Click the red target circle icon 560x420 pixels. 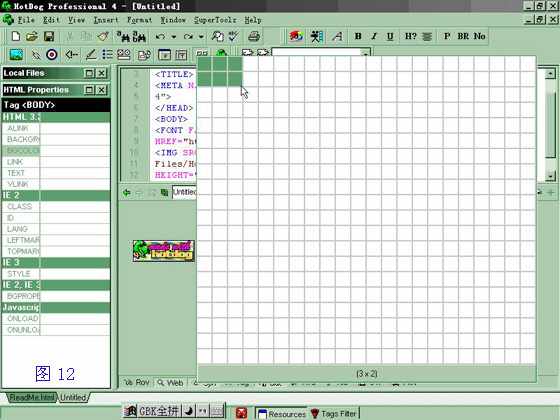coord(52,55)
